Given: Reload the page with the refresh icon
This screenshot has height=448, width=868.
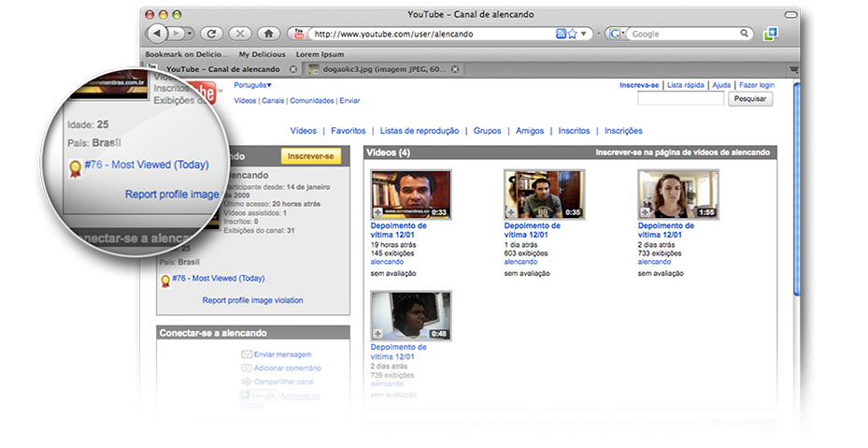Looking at the screenshot, I should pos(211,34).
